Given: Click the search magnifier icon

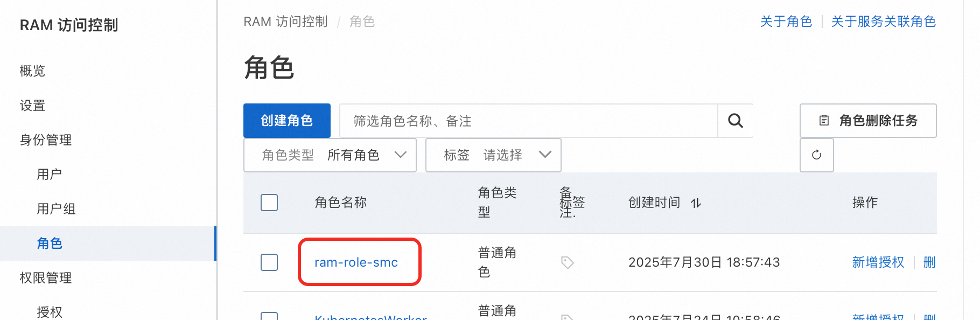Looking at the screenshot, I should (x=735, y=121).
